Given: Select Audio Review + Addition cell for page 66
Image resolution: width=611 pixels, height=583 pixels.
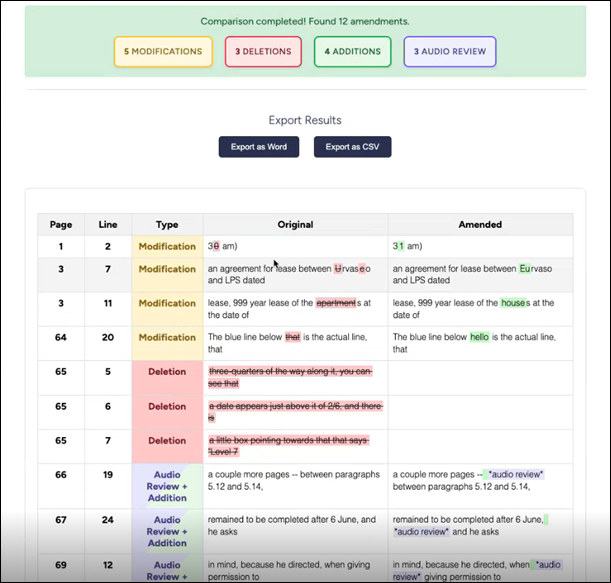Looking at the screenshot, I should click(167, 486).
